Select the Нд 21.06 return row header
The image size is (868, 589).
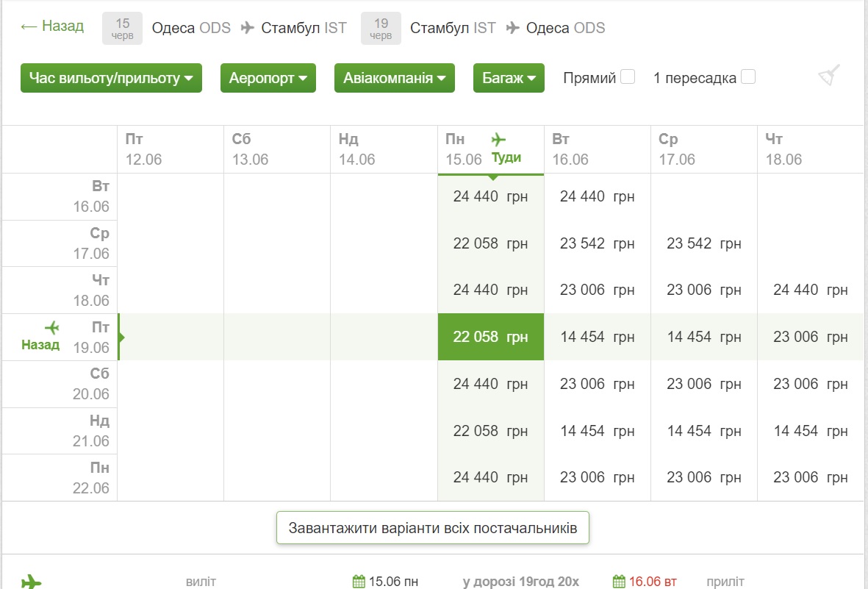(x=90, y=431)
